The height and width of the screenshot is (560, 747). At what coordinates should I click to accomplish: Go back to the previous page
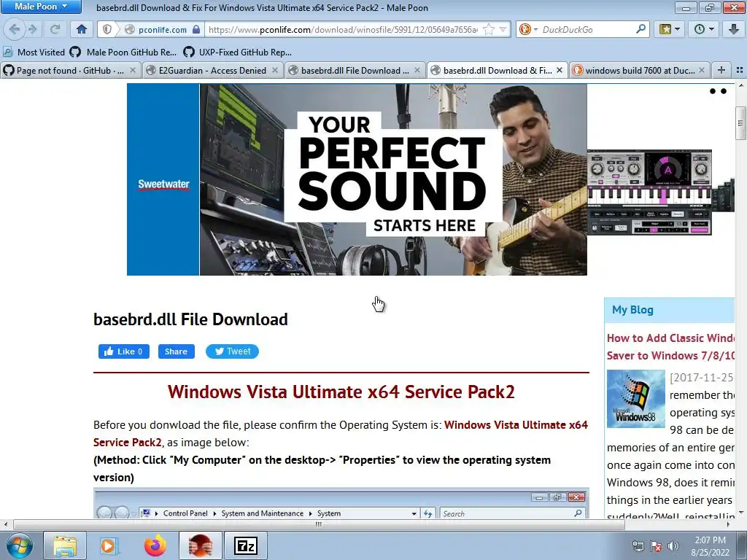click(x=15, y=29)
